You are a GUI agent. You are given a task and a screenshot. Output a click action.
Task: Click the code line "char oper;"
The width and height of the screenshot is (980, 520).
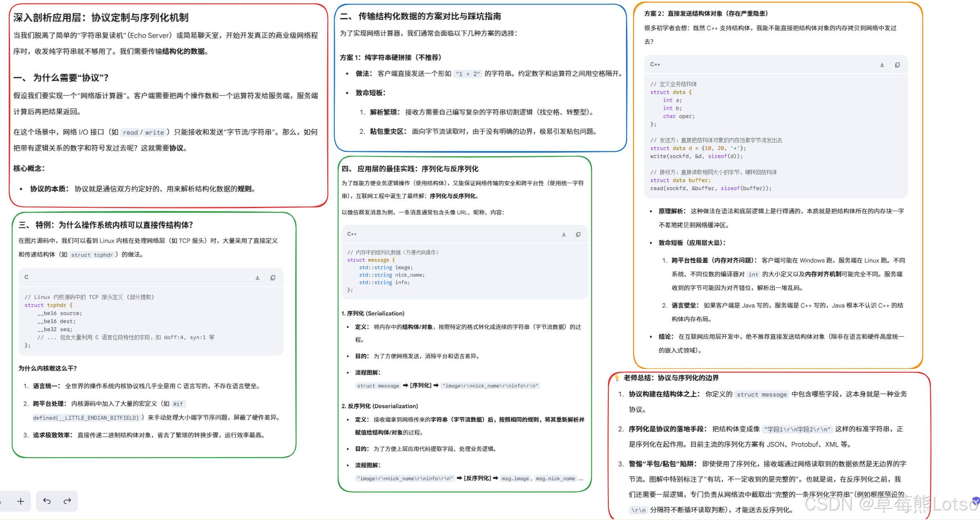pos(679,116)
